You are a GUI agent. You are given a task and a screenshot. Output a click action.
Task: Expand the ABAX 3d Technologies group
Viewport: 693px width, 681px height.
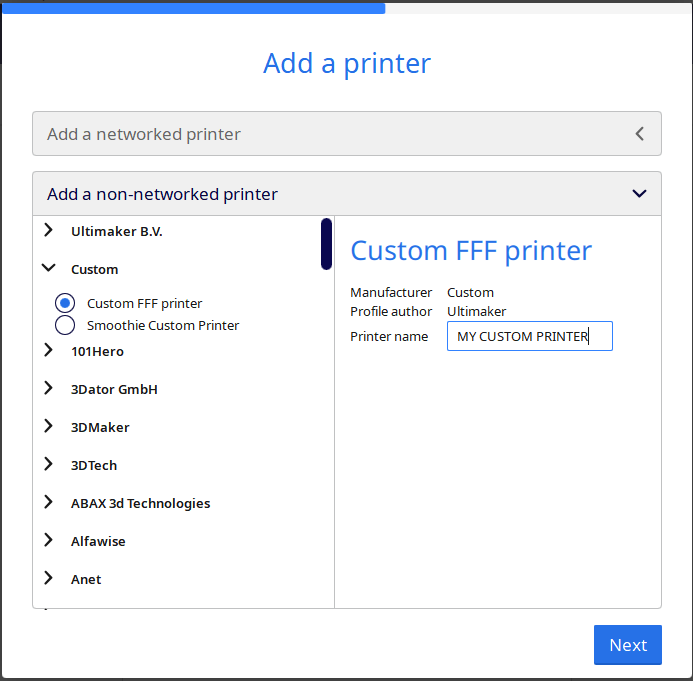[x=49, y=502]
